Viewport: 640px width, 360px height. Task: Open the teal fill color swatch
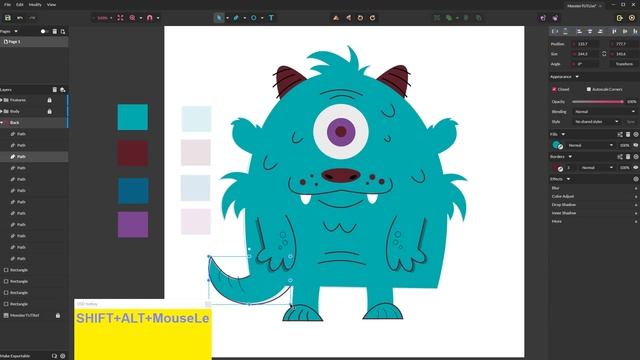(556, 145)
